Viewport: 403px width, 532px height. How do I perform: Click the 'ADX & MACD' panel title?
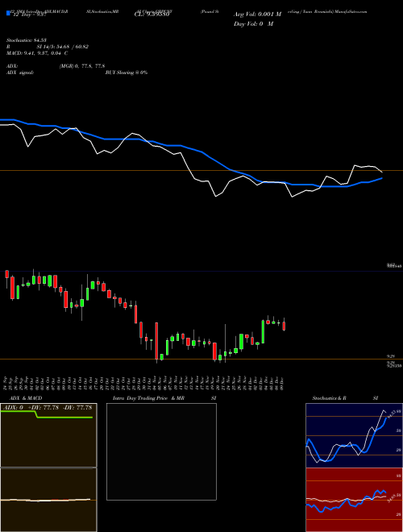coord(26,398)
